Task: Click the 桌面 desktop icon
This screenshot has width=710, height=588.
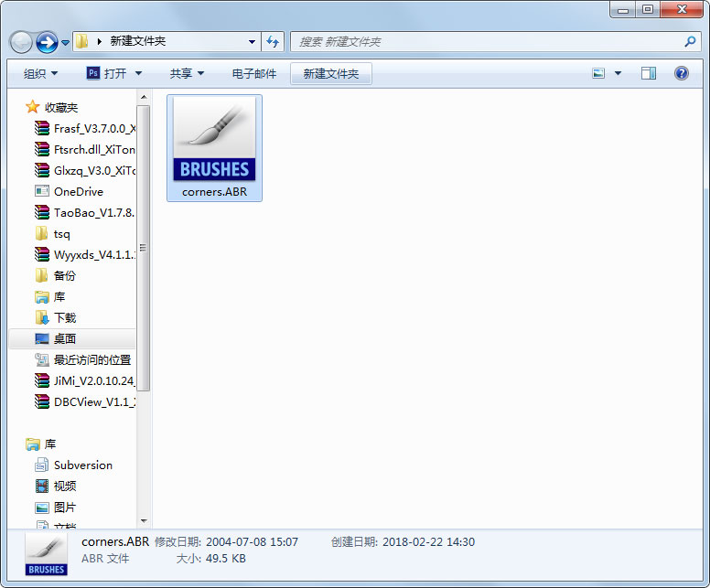Action: tap(42, 338)
